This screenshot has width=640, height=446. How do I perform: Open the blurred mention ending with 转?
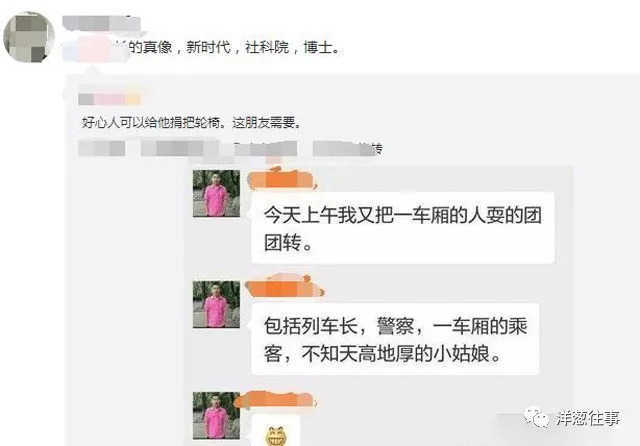tap(348, 149)
